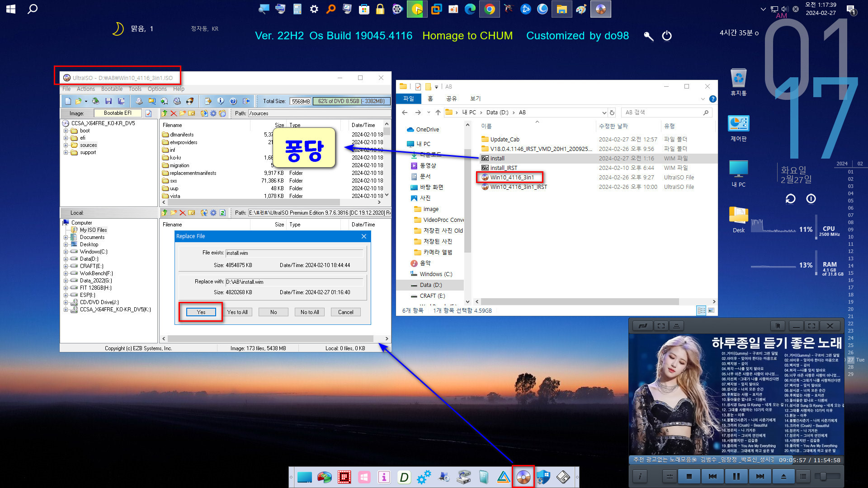
Task: Click the image Path field showing /sources
Action: pyautogui.click(x=319, y=113)
